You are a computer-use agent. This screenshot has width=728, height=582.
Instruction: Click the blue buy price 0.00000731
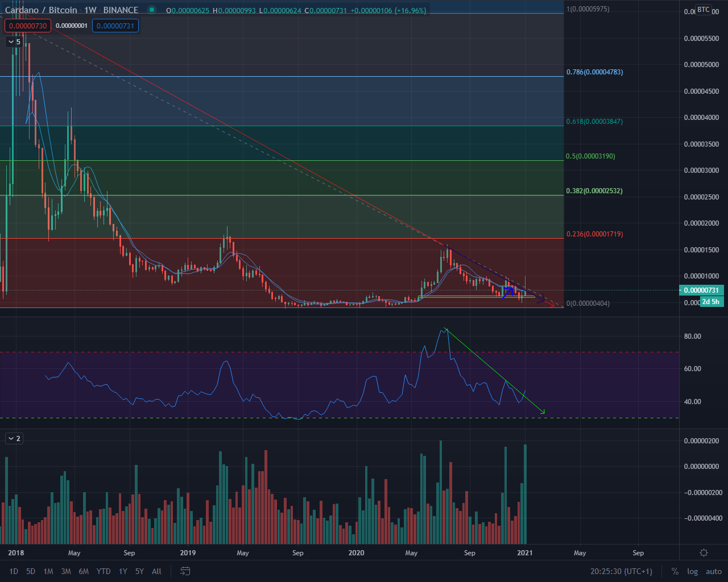pyautogui.click(x=115, y=26)
